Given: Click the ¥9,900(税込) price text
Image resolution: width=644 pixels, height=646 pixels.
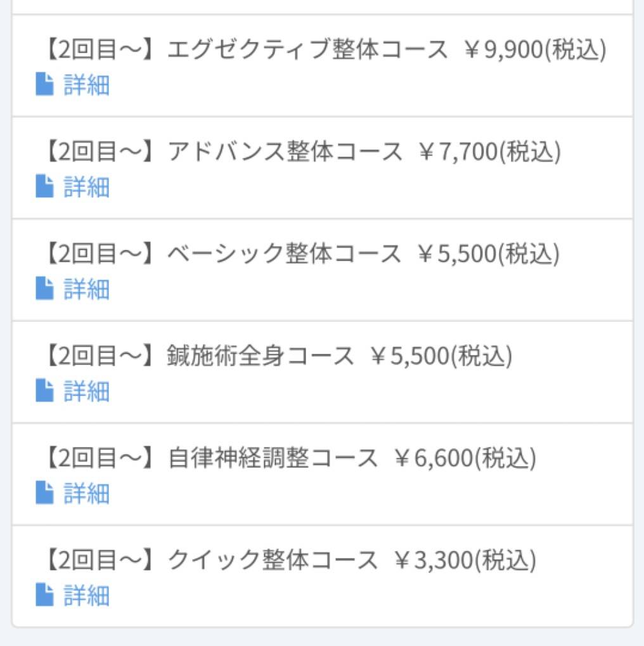Looking at the screenshot, I should click(535, 50).
